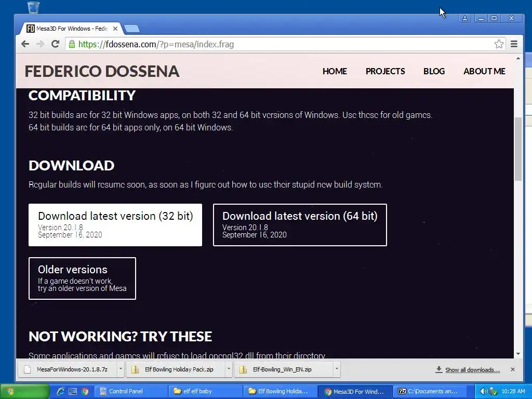This screenshot has height=399, width=532.
Task: Click the browser forward arrow
Action: pos(40,44)
